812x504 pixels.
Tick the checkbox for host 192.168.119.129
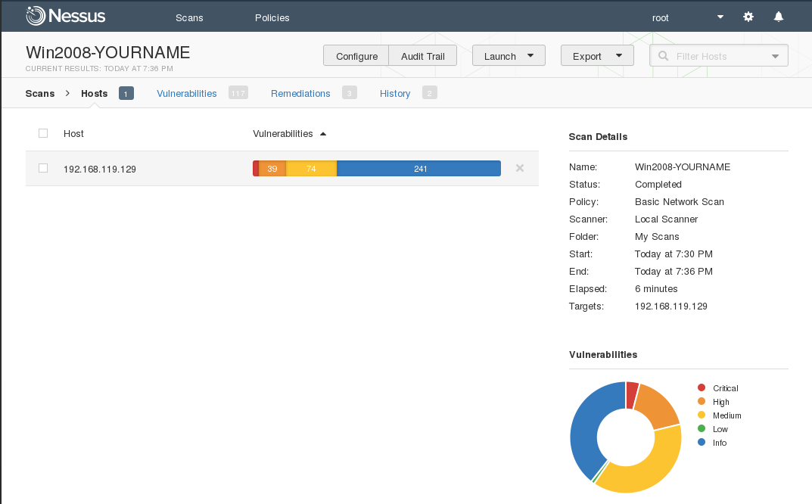pyautogui.click(x=43, y=168)
